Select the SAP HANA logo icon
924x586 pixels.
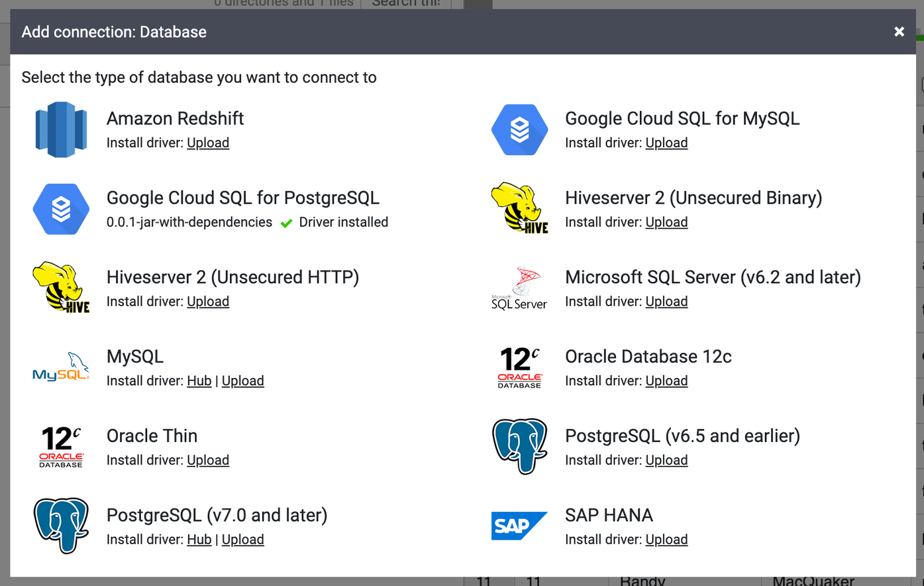click(x=519, y=526)
